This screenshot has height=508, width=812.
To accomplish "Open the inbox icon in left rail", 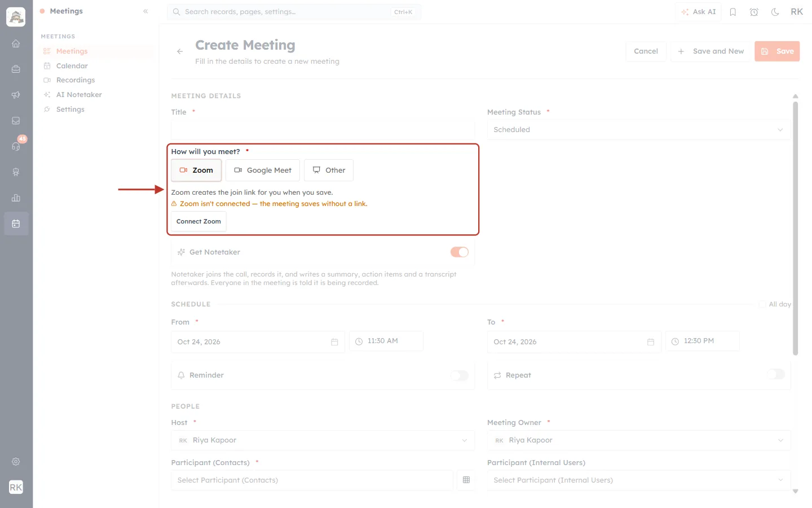I will [x=16, y=120].
